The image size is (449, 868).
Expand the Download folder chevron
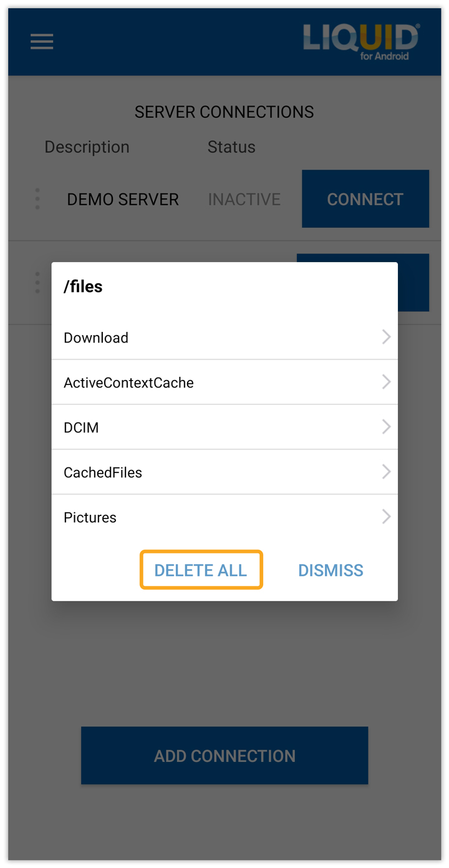coord(386,337)
